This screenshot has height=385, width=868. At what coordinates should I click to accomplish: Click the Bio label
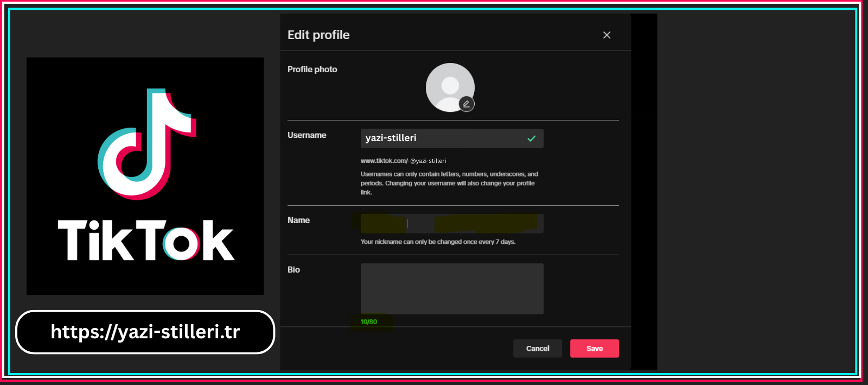[293, 270]
